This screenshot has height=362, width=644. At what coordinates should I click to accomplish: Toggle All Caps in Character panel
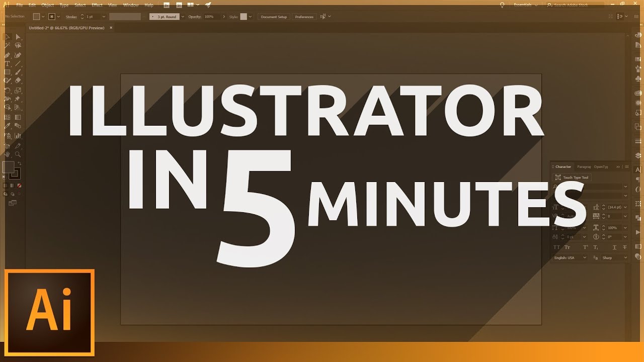(556, 247)
